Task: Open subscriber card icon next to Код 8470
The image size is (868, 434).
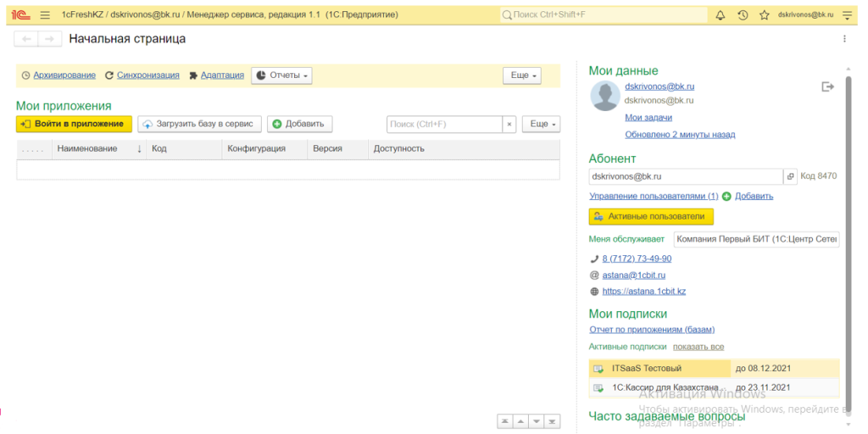Action: pyautogui.click(x=789, y=176)
